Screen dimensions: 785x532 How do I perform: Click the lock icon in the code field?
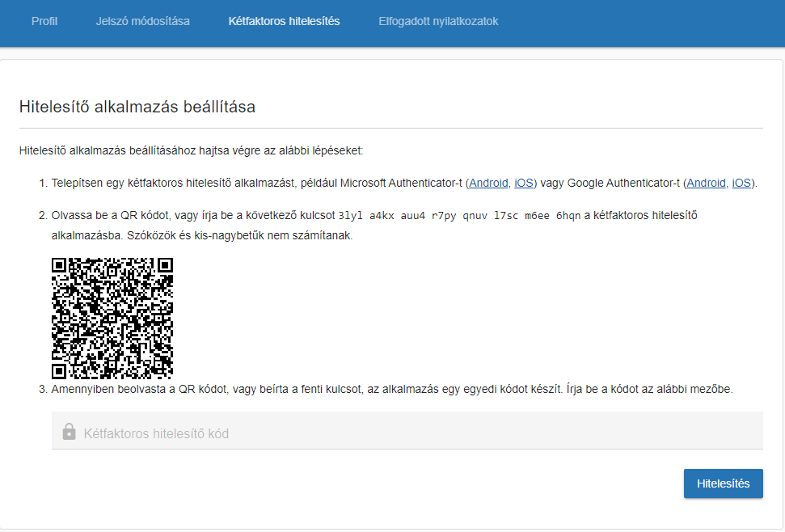coord(70,433)
